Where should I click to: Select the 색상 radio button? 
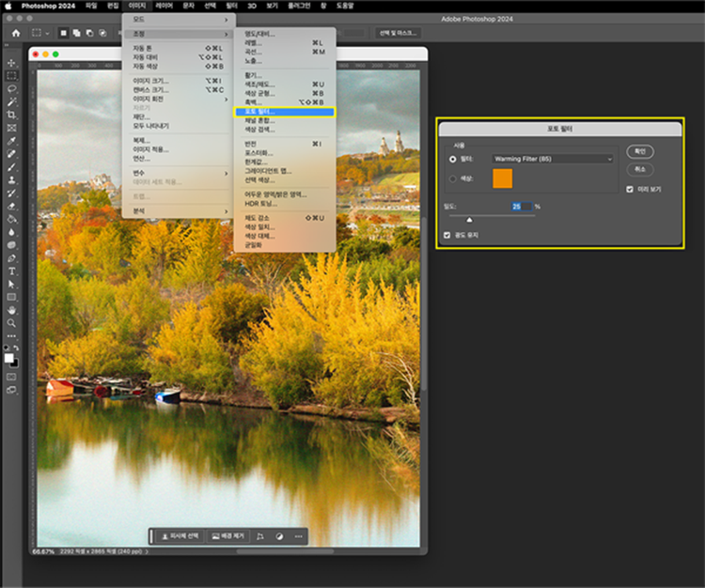tap(453, 178)
